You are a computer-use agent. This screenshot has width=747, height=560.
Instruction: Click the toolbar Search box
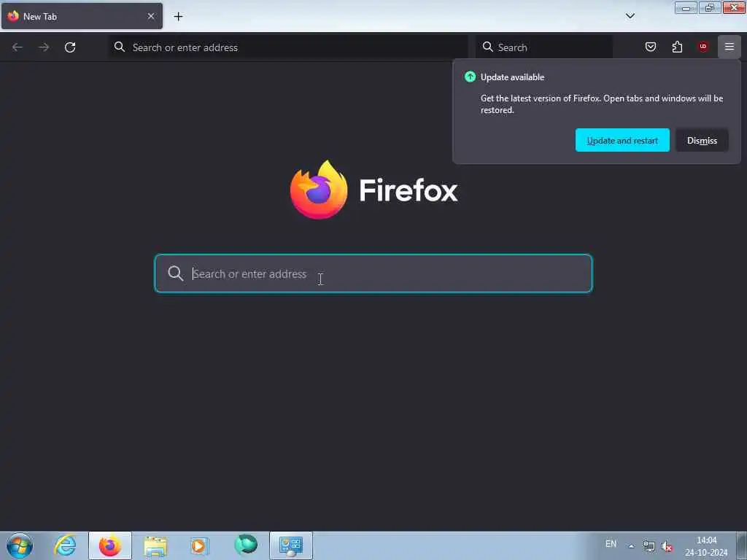point(544,47)
